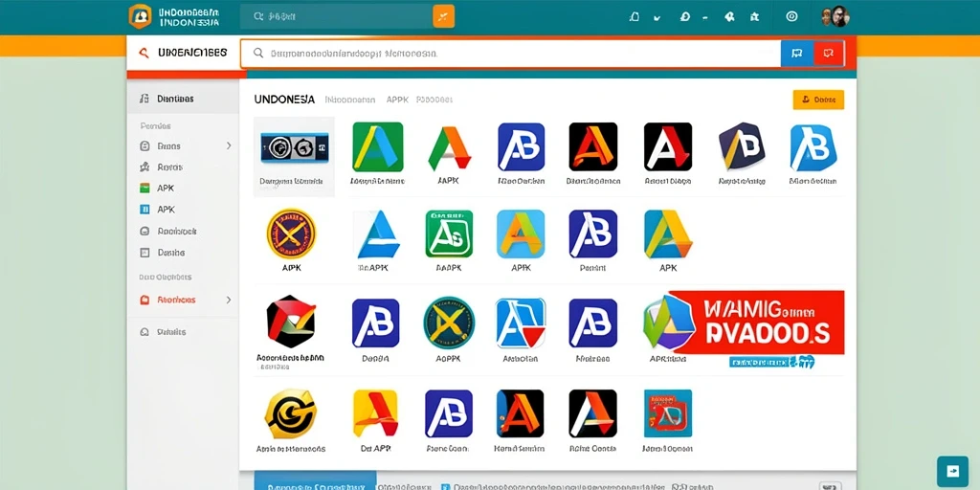980x490 pixels.
Task: Select the UNDONESJA tab
Action: (x=284, y=100)
